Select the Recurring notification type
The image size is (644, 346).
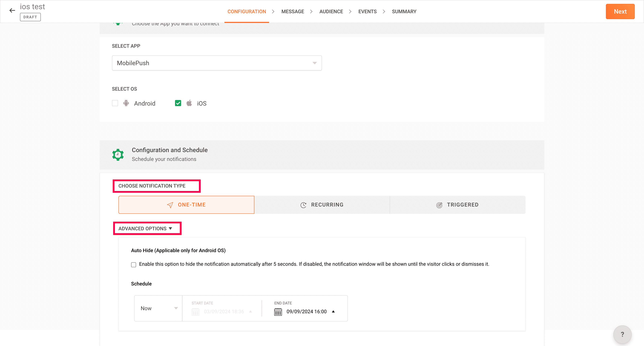tap(322, 205)
